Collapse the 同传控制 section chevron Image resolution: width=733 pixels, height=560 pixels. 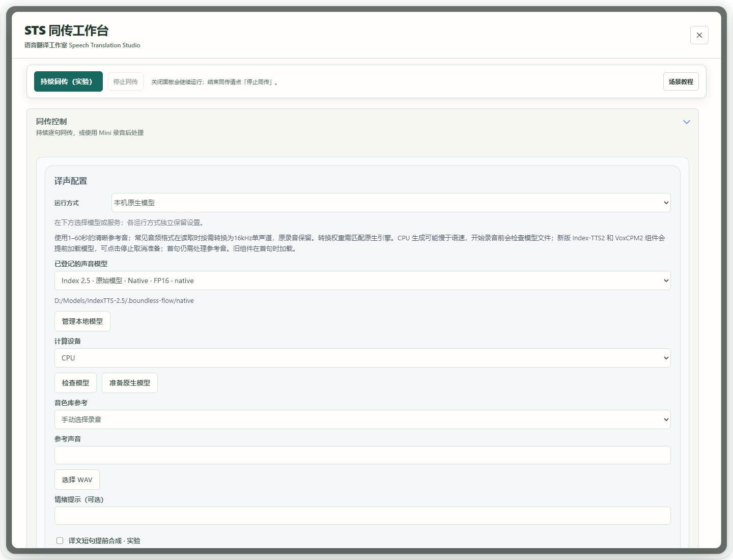click(687, 122)
